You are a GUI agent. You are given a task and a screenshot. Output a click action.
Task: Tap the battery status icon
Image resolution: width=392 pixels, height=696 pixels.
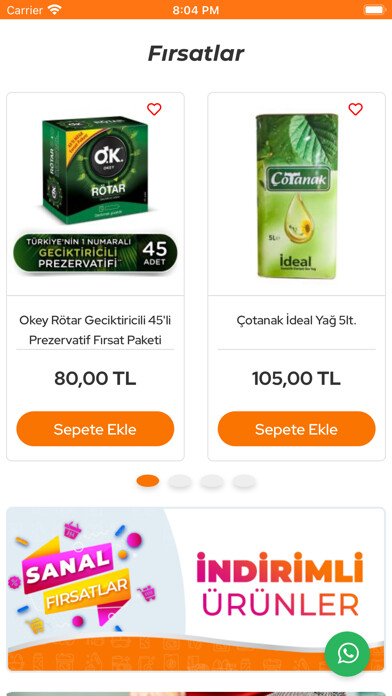[374, 9]
